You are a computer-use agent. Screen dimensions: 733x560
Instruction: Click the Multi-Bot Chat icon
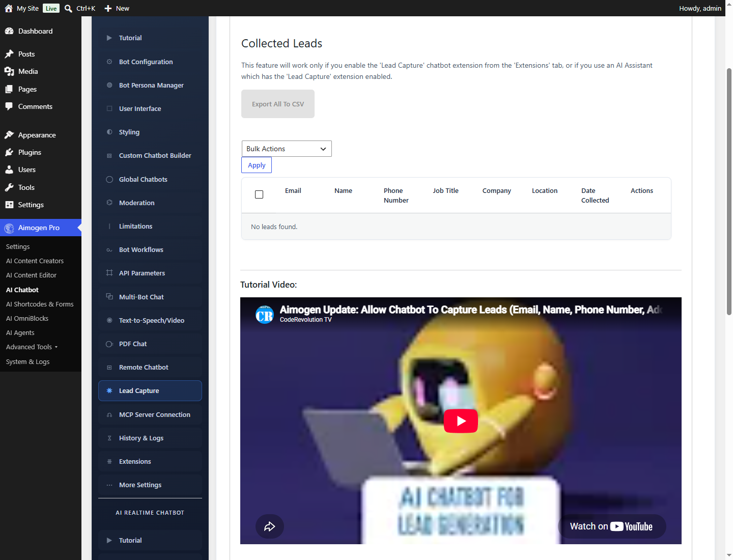coord(109,297)
